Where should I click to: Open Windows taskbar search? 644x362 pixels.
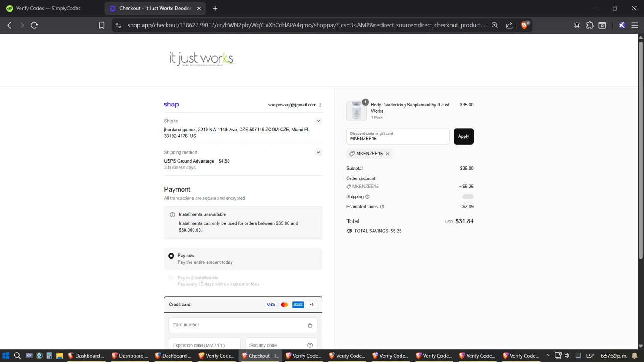[17, 356]
